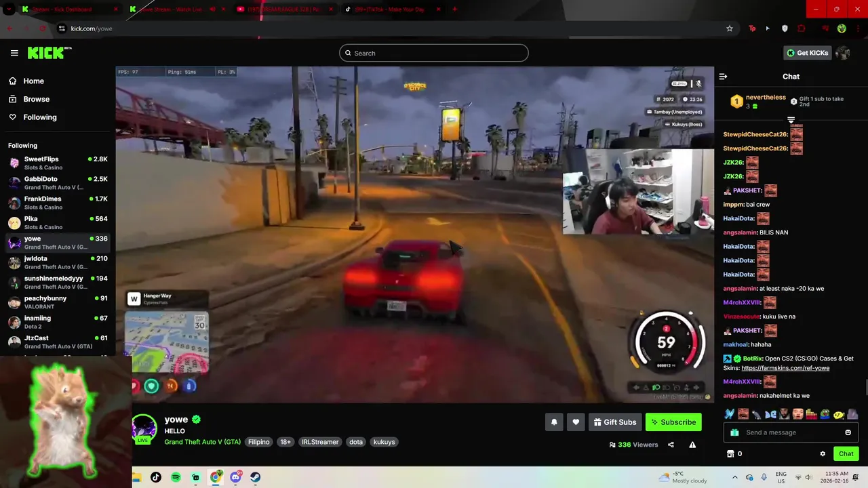Open Steam from the taskbar
The image size is (868, 488).
coord(256,477)
